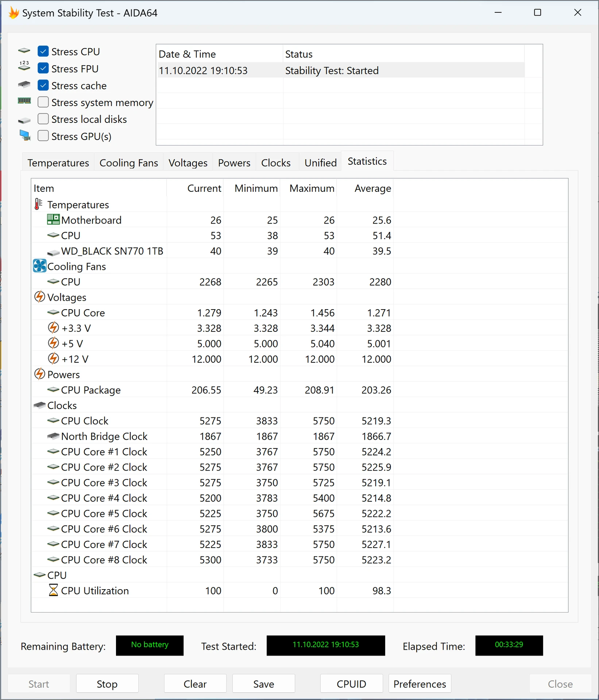Click the lightning icon of Powers group
This screenshot has width=599, height=700.
[x=39, y=374]
